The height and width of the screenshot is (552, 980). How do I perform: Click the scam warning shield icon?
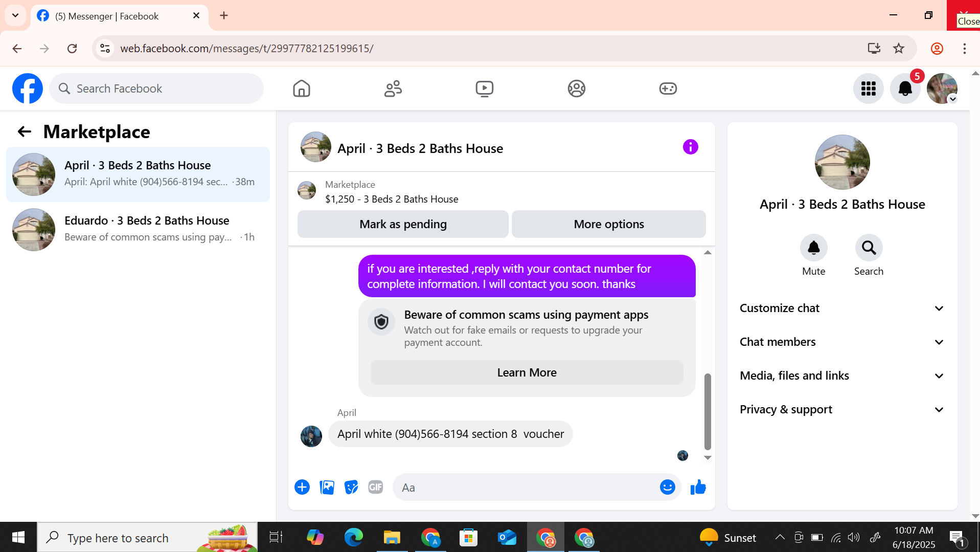(x=381, y=322)
